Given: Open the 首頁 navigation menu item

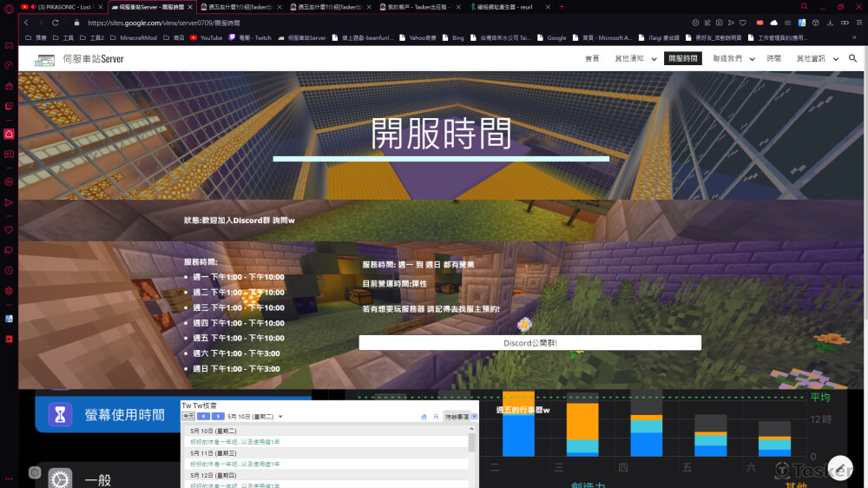Looking at the screenshot, I should pos(592,58).
